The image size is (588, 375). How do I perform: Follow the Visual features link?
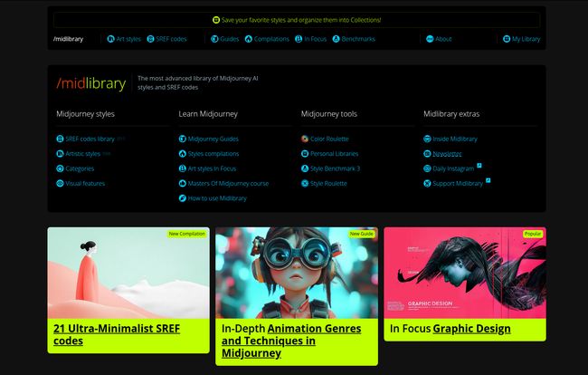(x=85, y=184)
